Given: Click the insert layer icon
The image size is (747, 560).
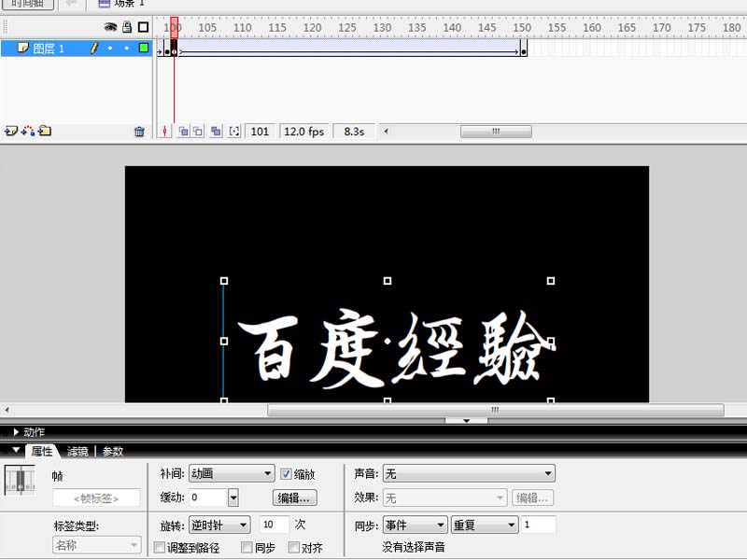Looking at the screenshot, I should pos(11,131).
